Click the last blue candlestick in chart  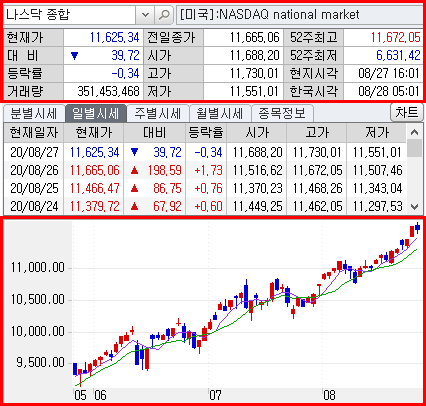pos(417,228)
